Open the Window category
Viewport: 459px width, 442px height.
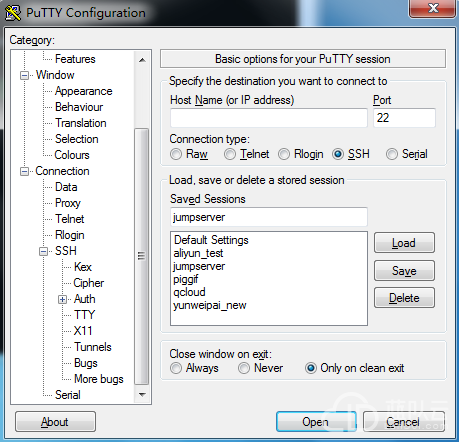coord(55,75)
